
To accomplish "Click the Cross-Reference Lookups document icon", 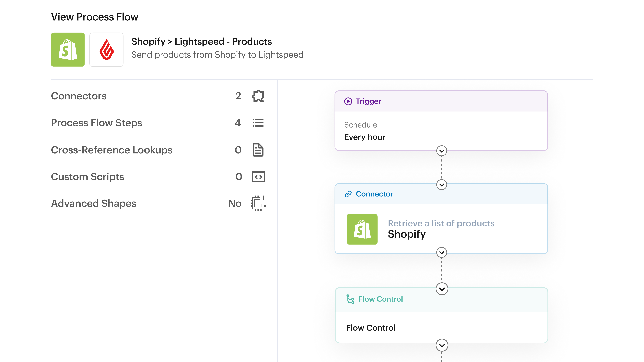I will click(258, 150).
